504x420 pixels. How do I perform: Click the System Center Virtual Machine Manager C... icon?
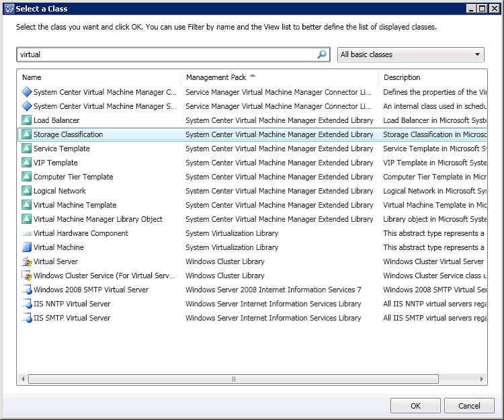click(x=27, y=92)
